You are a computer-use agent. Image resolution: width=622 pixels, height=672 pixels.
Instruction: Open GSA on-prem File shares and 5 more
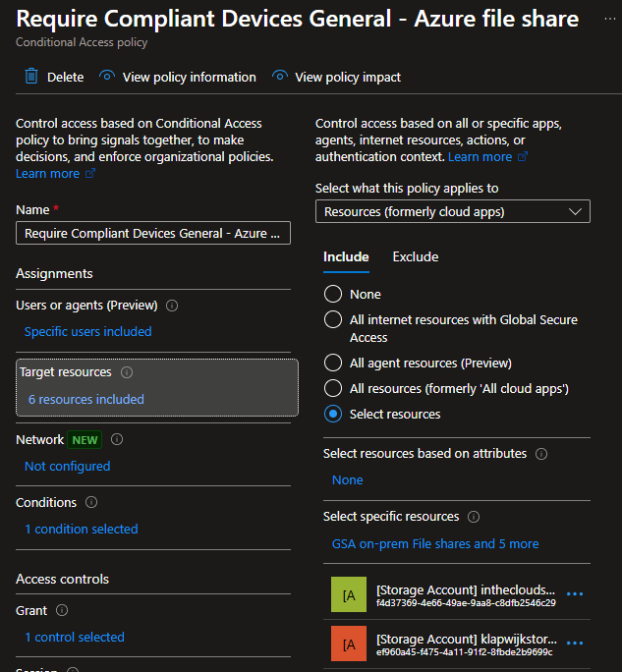pyautogui.click(x=434, y=543)
